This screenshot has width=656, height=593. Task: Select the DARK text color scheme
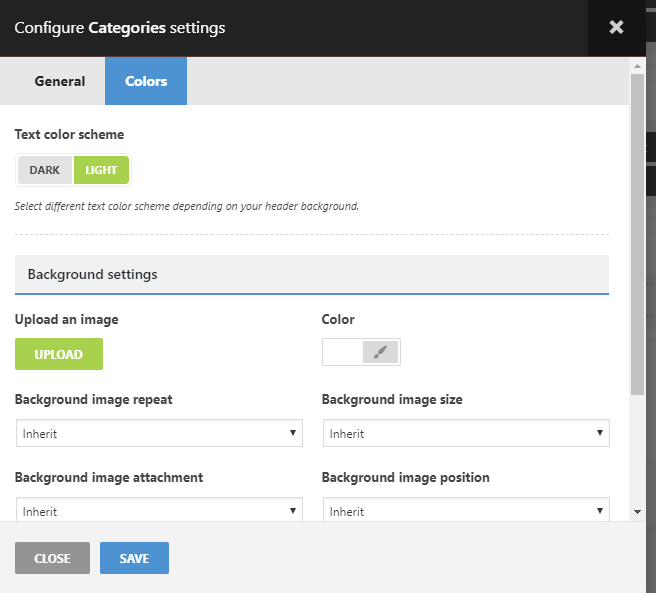click(x=45, y=170)
